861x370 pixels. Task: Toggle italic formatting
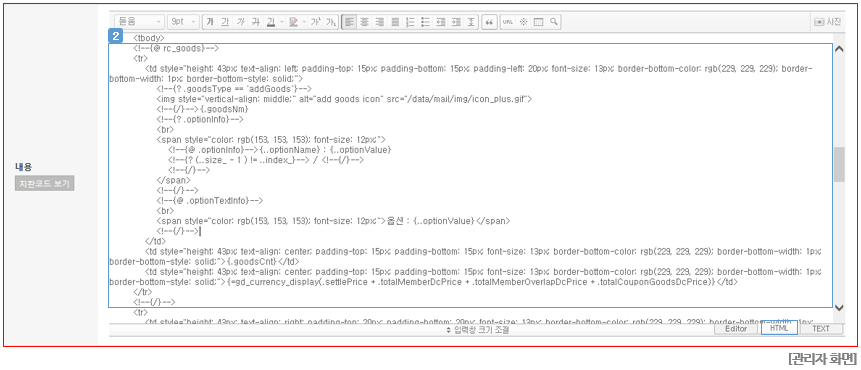(241, 22)
